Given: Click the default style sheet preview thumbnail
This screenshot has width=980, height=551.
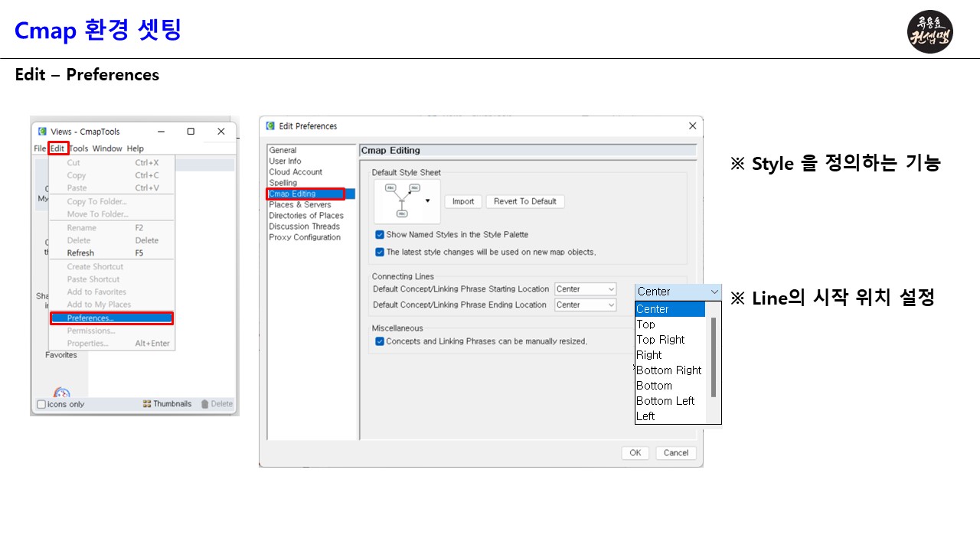Looking at the screenshot, I should (402, 201).
